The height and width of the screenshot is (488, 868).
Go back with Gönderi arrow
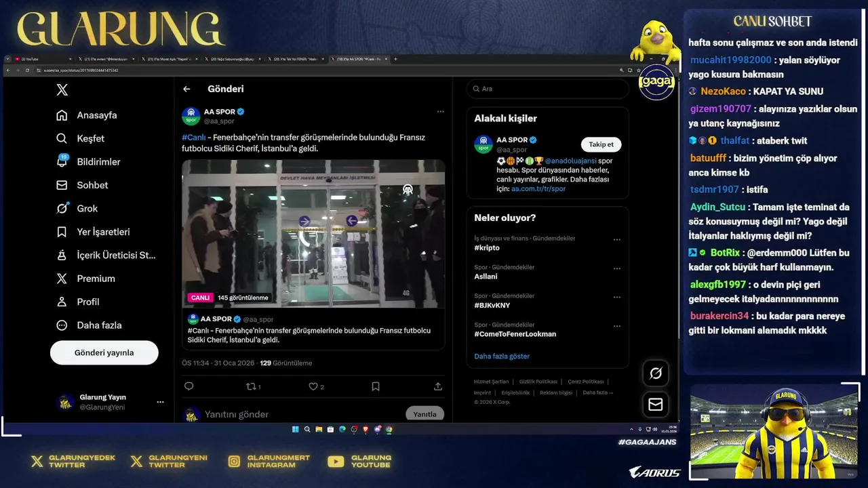point(186,89)
